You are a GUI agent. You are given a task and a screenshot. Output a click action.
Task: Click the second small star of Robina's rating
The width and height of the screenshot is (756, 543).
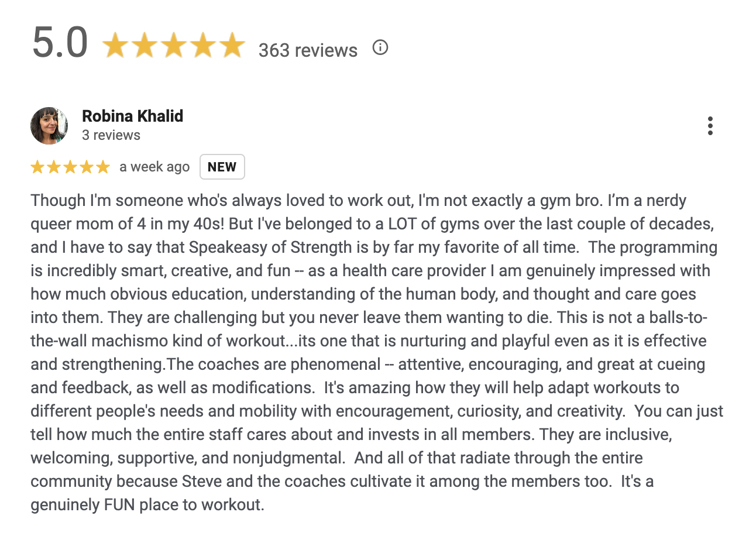54,167
